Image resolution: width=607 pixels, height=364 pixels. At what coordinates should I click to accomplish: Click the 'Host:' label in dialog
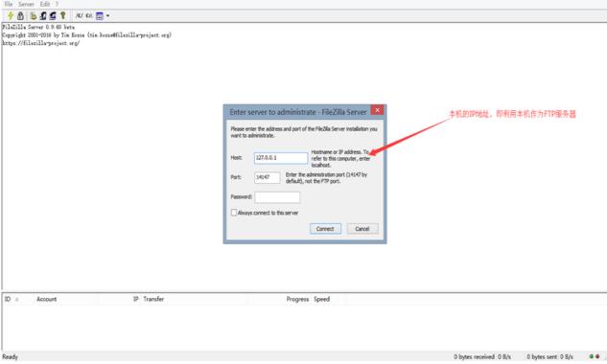point(236,158)
